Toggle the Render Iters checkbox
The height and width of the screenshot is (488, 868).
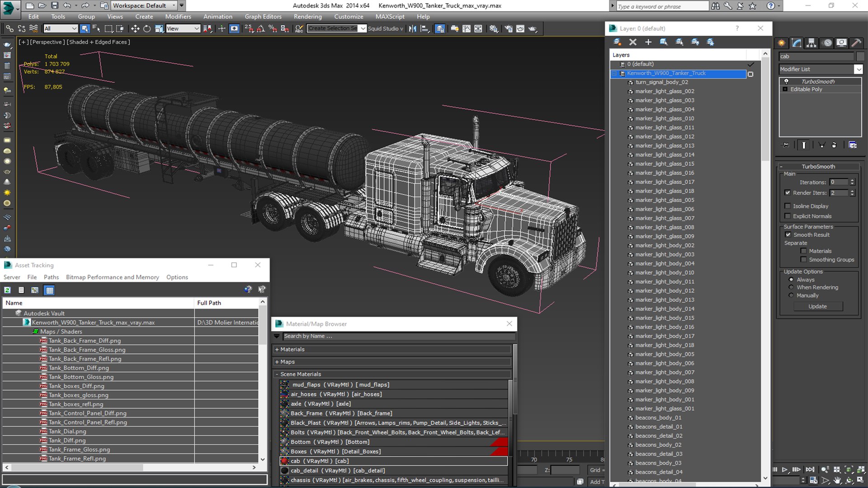pyautogui.click(x=788, y=192)
